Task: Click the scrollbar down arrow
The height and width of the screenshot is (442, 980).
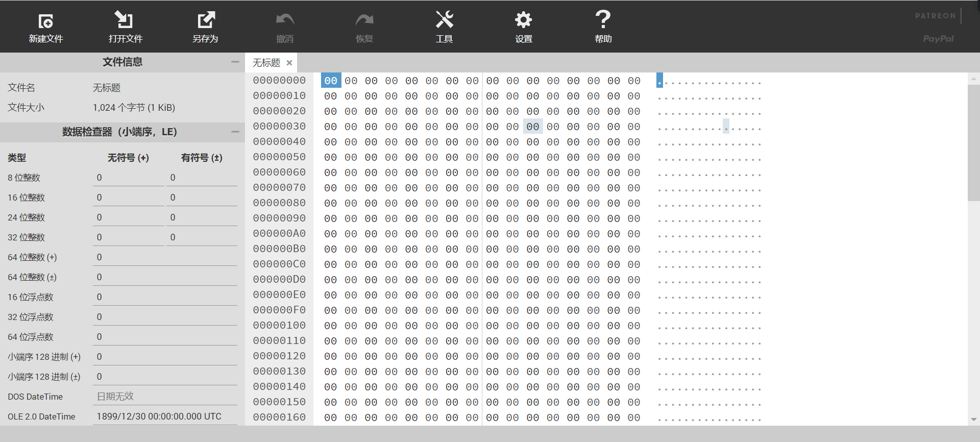Action: 973,420
